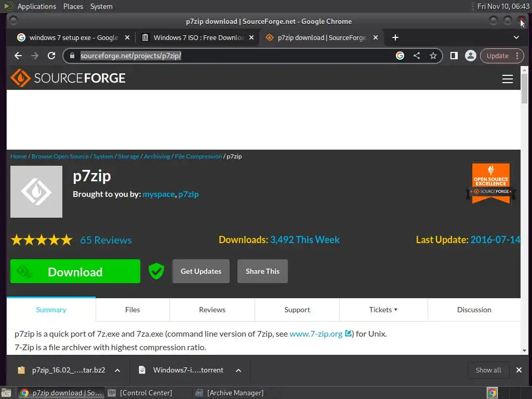Click the Google icon in address bar

pos(400,56)
